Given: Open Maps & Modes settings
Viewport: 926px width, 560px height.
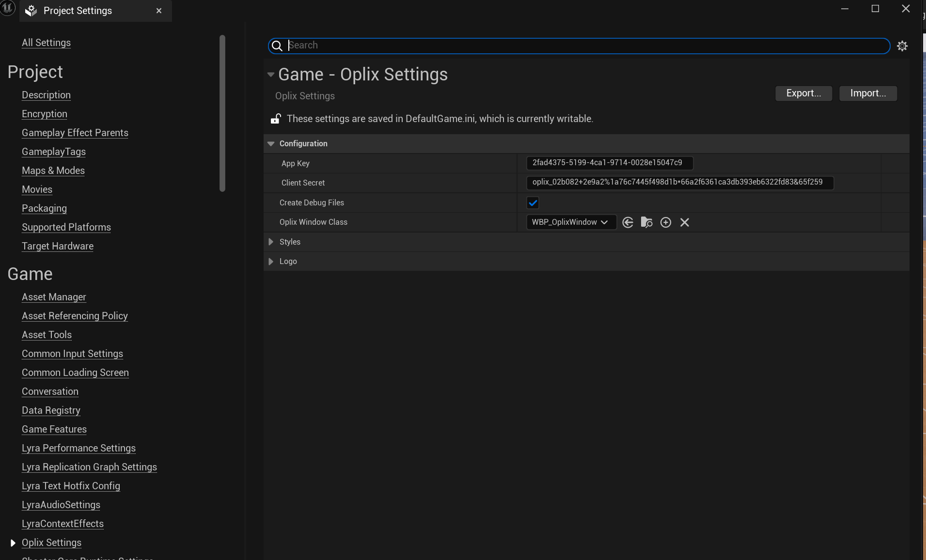Looking at the screenshot, I should [x=53, y=171].
